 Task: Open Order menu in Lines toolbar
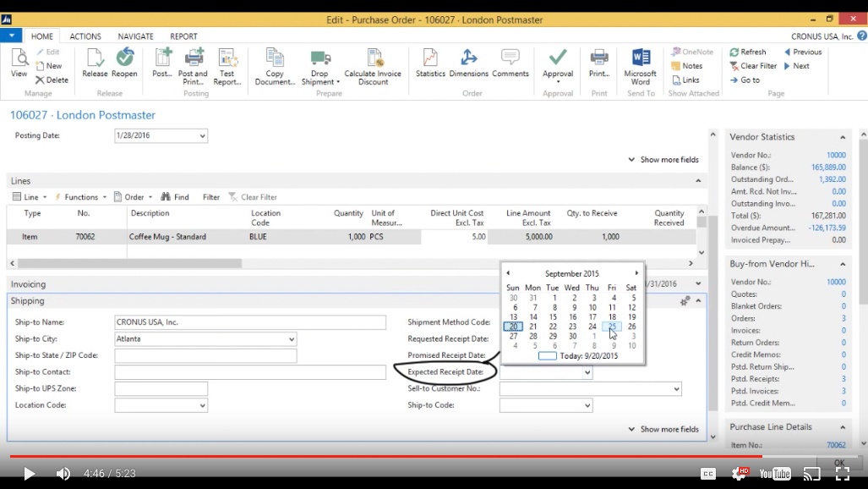tap(133, 197)
